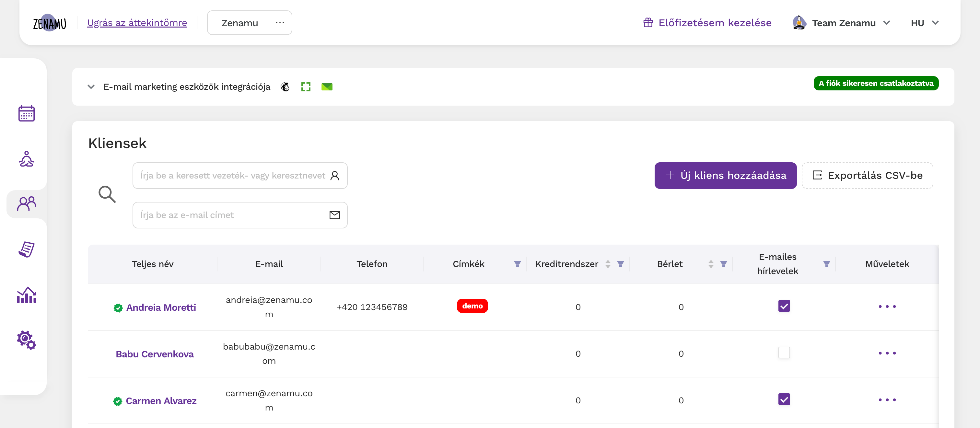Click the green envelope integration icon
The height and width of the screenshot is (428, 980).
[327, 87]
